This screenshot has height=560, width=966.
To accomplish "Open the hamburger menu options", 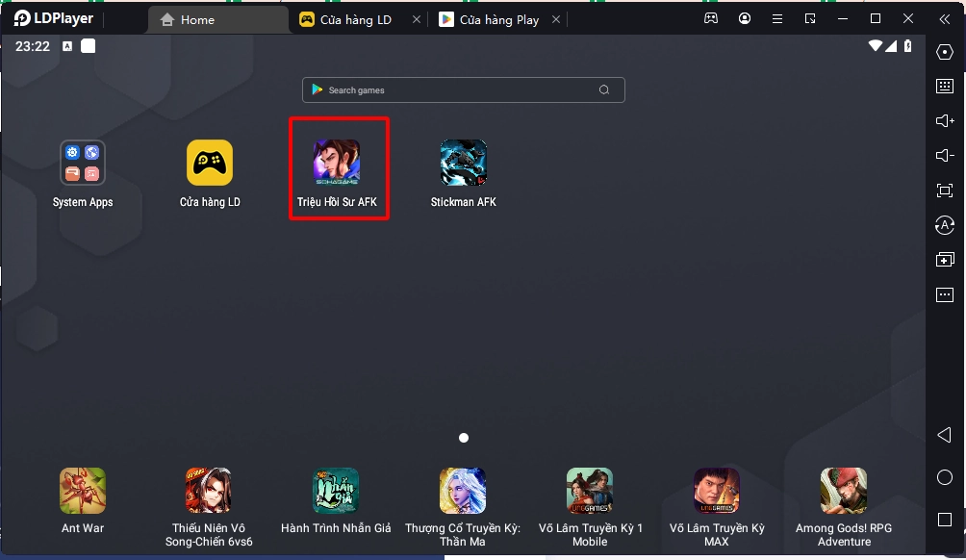I will pos(776,18).
